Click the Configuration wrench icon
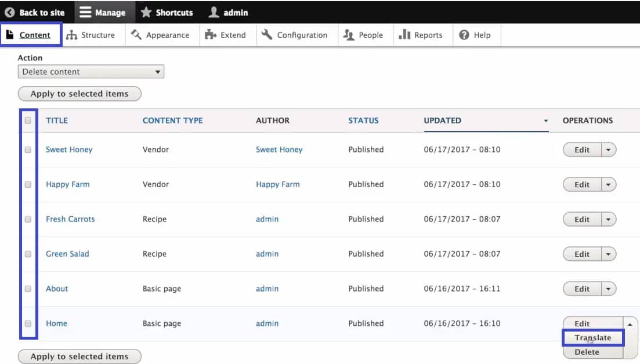 click(267, 35)
